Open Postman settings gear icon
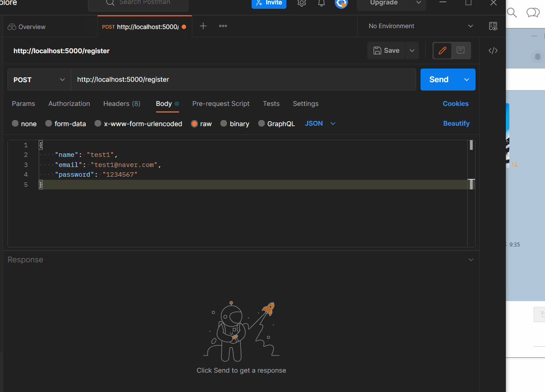The image size is (545, 392). pos(302,3)
